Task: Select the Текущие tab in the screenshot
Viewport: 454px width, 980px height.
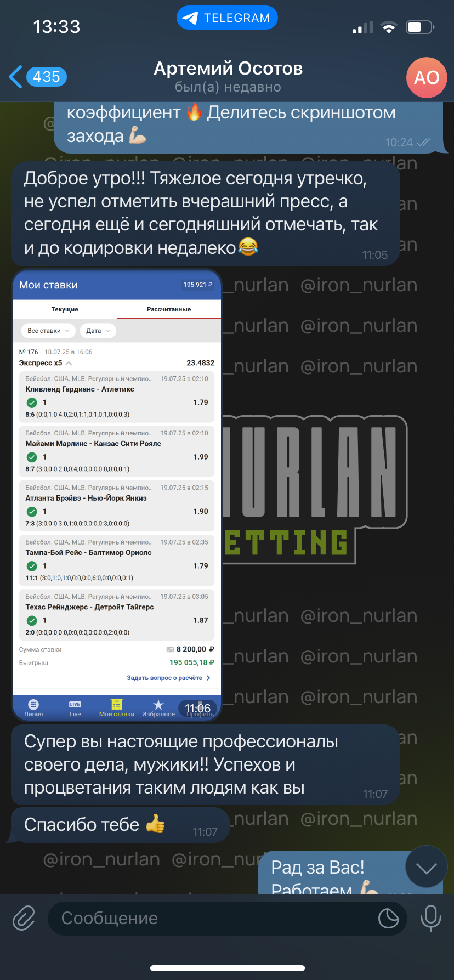Action: point(65,309)
